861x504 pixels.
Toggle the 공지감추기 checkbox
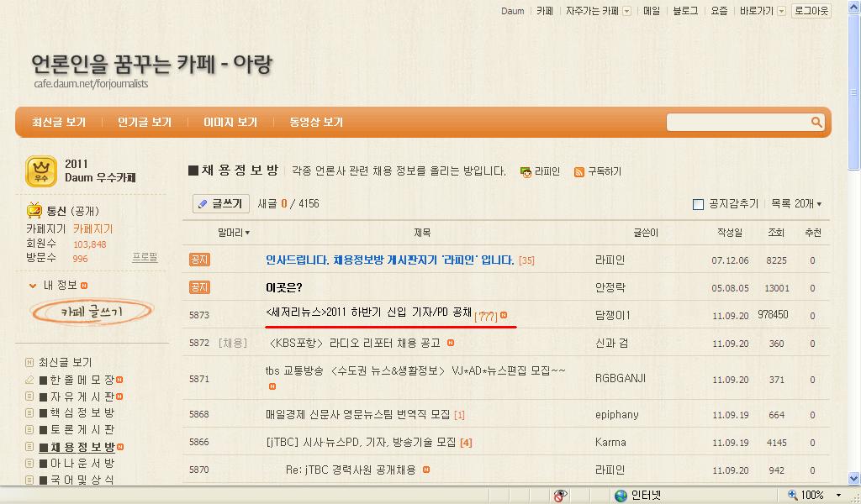point(699,205)
